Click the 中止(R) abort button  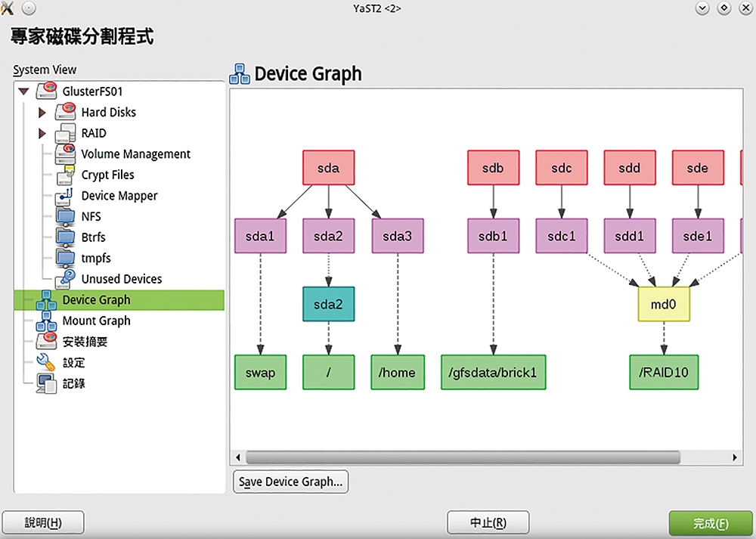tap(488, 522)
